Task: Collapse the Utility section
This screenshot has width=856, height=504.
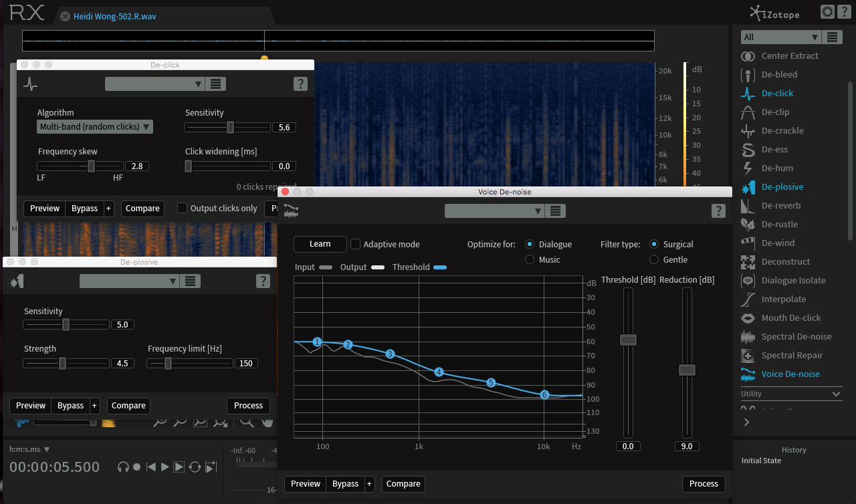Action: pos(836,394)
